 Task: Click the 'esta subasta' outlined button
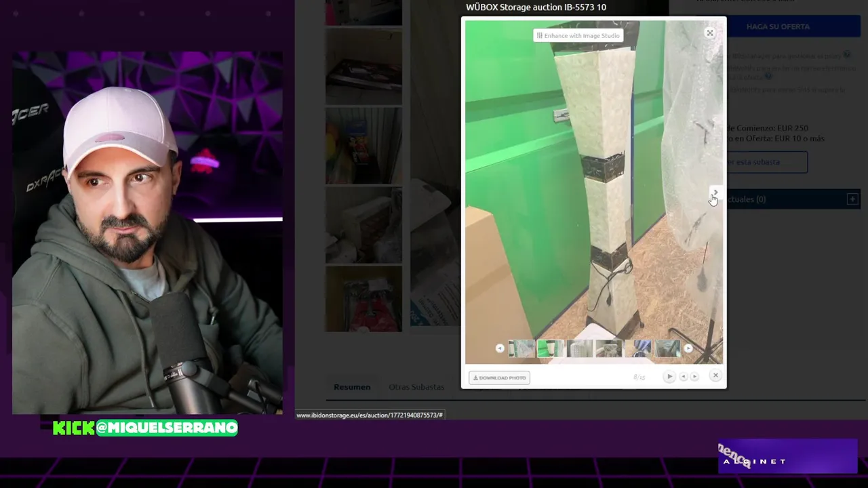(767, 162)
